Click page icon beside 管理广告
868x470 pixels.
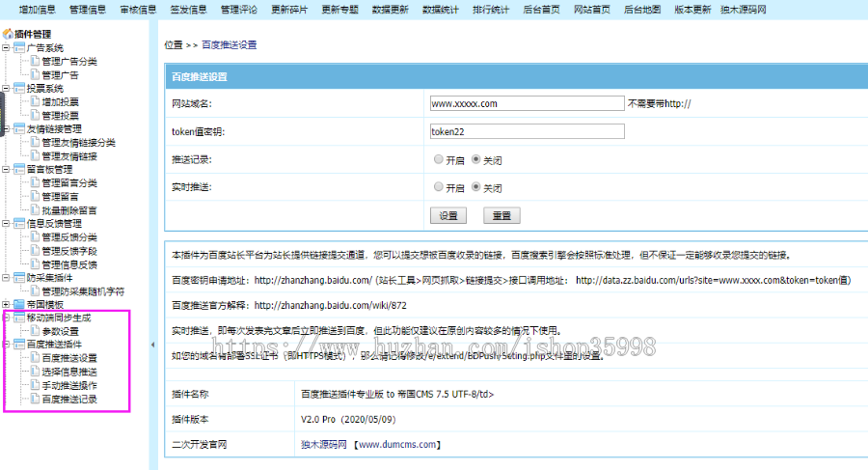coord(35,74)
